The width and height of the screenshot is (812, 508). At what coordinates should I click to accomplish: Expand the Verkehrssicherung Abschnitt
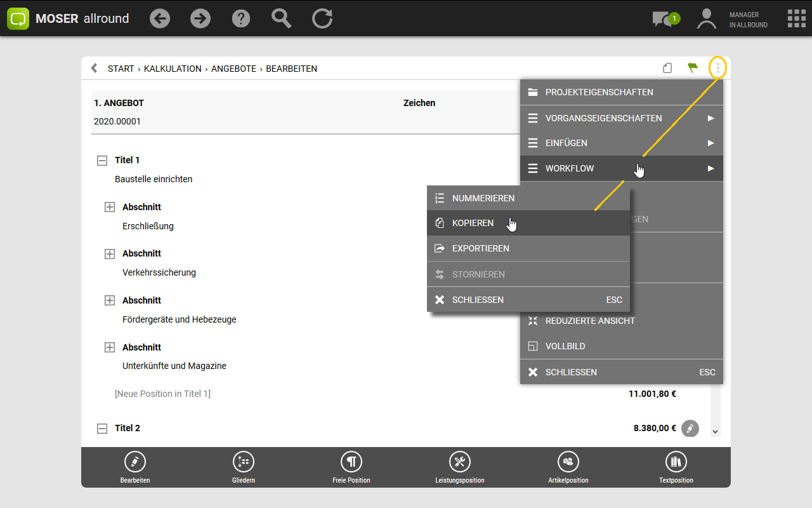[110, 254]
